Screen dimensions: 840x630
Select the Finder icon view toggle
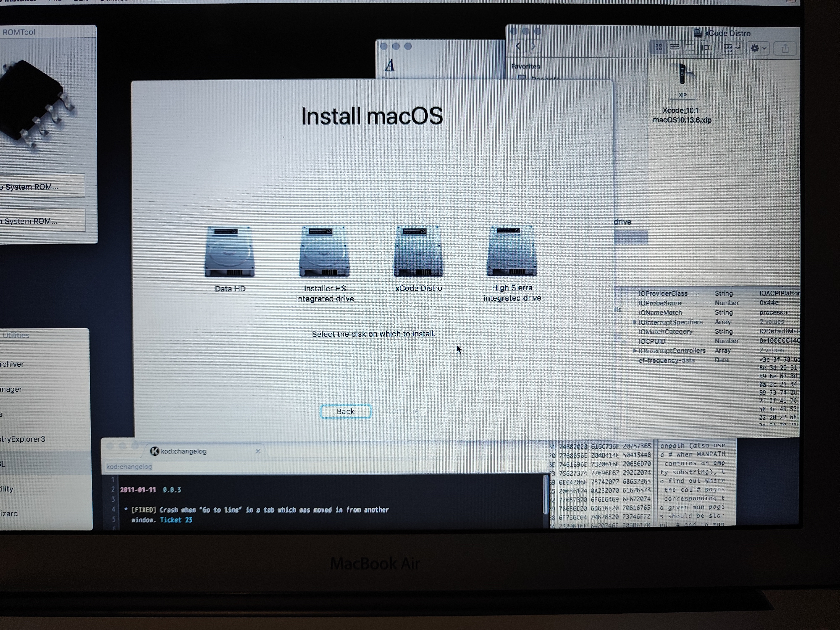(659, 48)
